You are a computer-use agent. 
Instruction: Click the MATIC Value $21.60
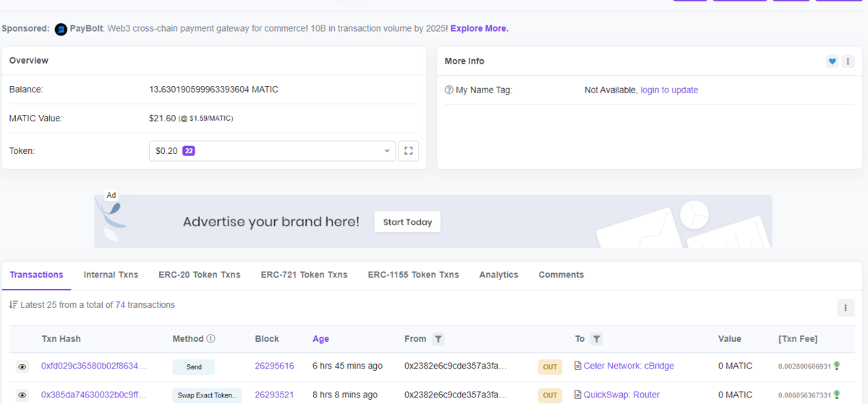162,118
